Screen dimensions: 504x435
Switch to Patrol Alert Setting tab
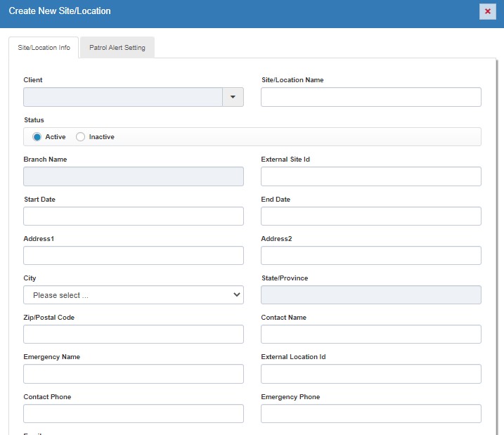coord(117,48)
